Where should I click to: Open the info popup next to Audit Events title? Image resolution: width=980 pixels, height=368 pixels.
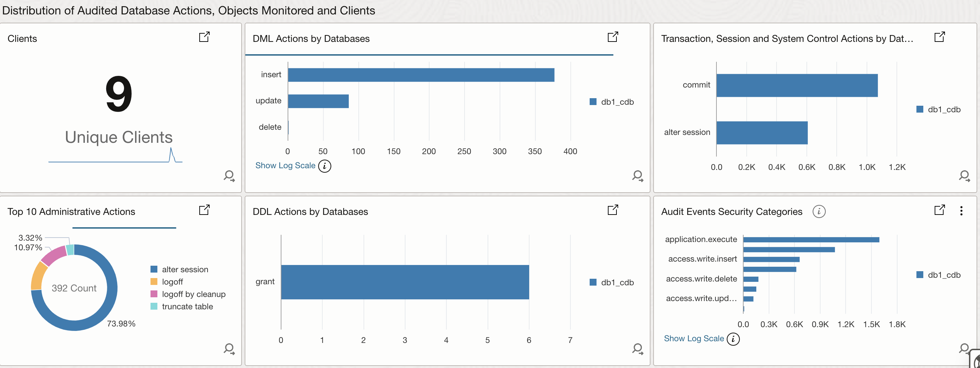click(820, 212)
